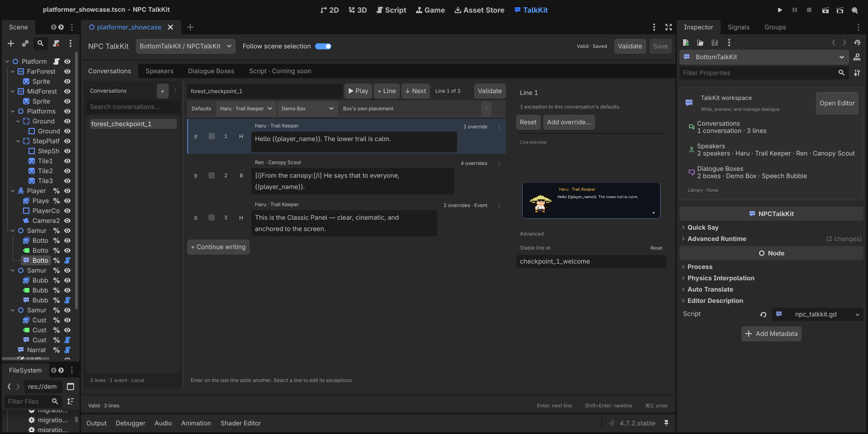Image resolution: width=868 pixels, height=434 pixels.
Task: Open the Dialogue Boxes tab
Action: point(211,71)
